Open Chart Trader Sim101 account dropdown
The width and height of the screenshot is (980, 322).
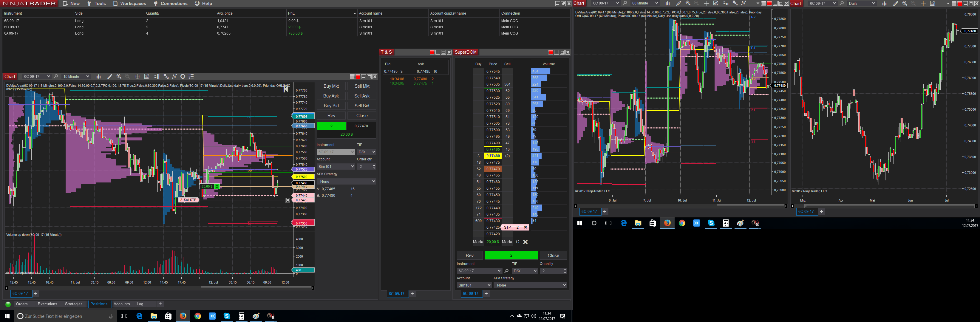(336, 166)
